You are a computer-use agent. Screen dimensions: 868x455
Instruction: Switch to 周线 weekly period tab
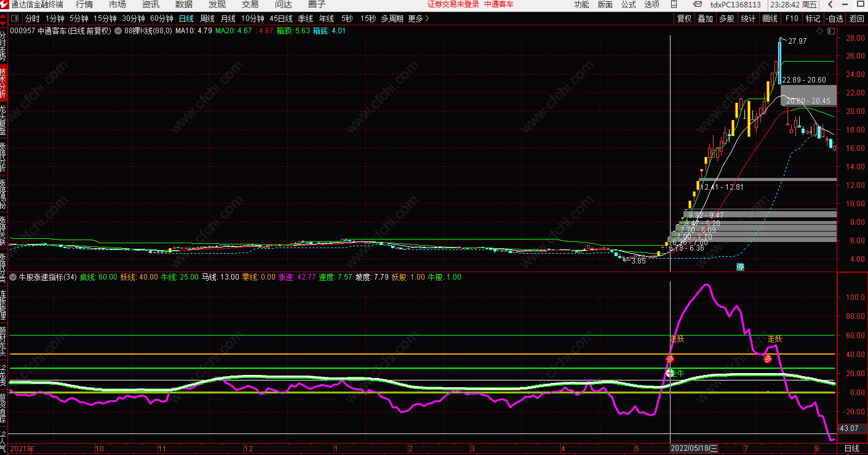207,18
